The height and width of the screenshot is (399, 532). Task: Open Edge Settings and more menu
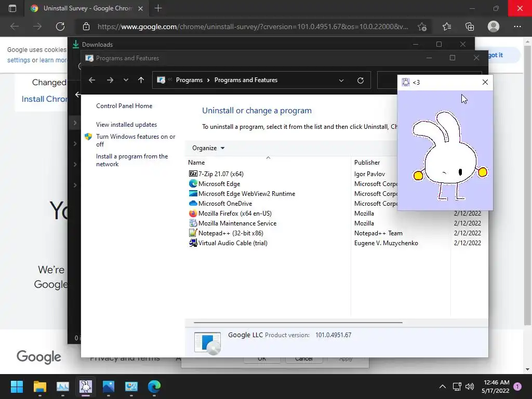point(517,26)
